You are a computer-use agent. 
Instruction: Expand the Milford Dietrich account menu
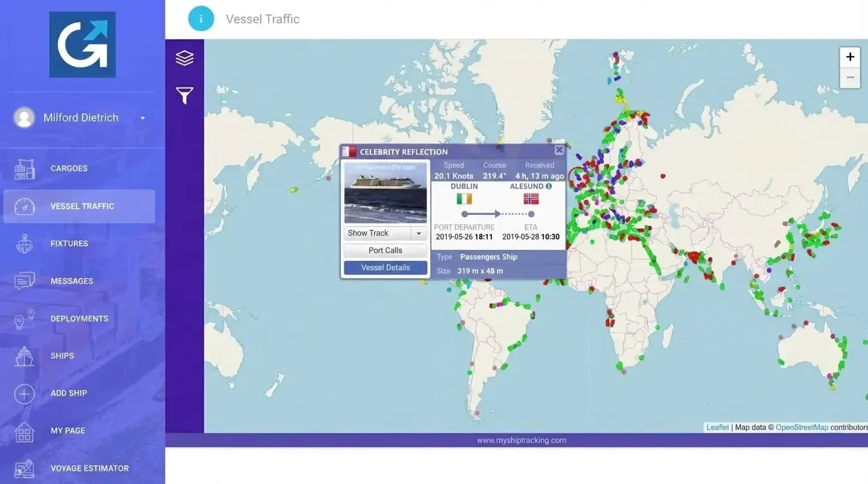pos(142,117)
